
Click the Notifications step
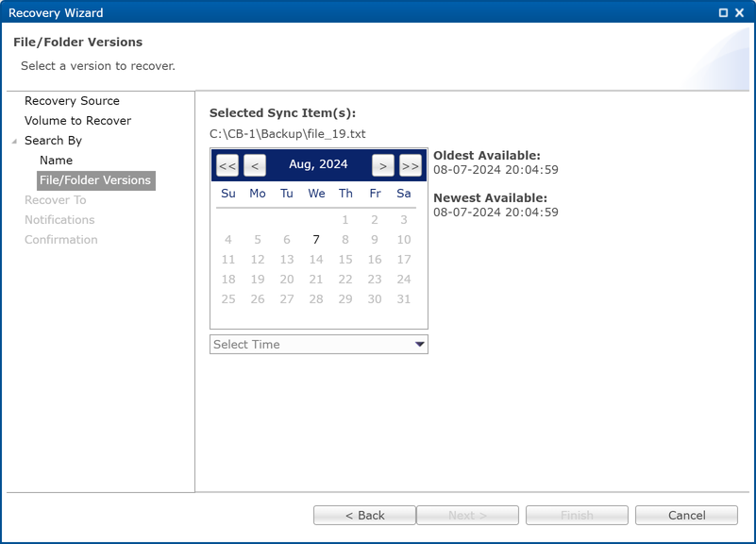point(59,219)
